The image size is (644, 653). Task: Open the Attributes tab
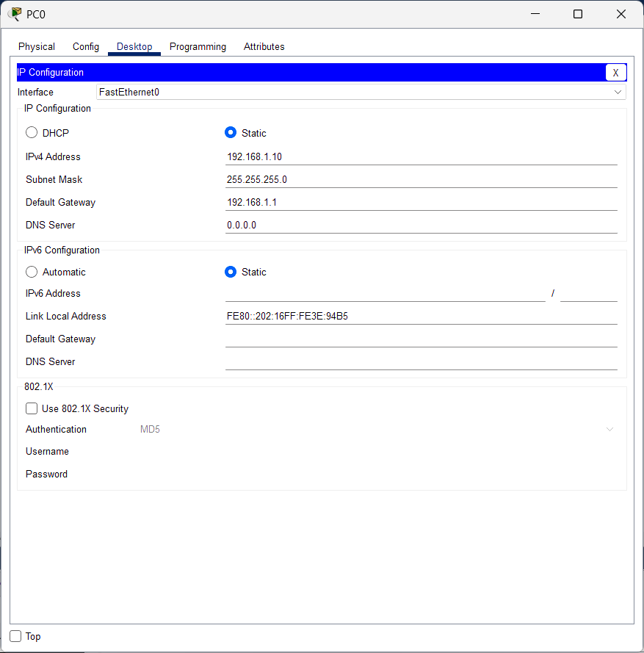(264, 46)
